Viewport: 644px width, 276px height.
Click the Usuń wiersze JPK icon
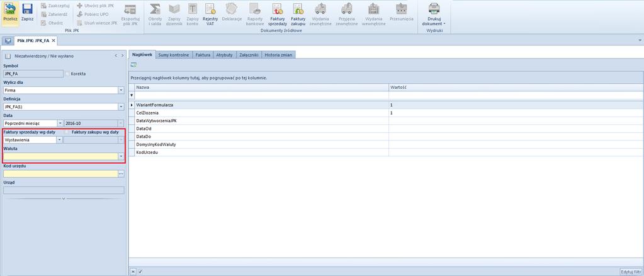point(80,23)
